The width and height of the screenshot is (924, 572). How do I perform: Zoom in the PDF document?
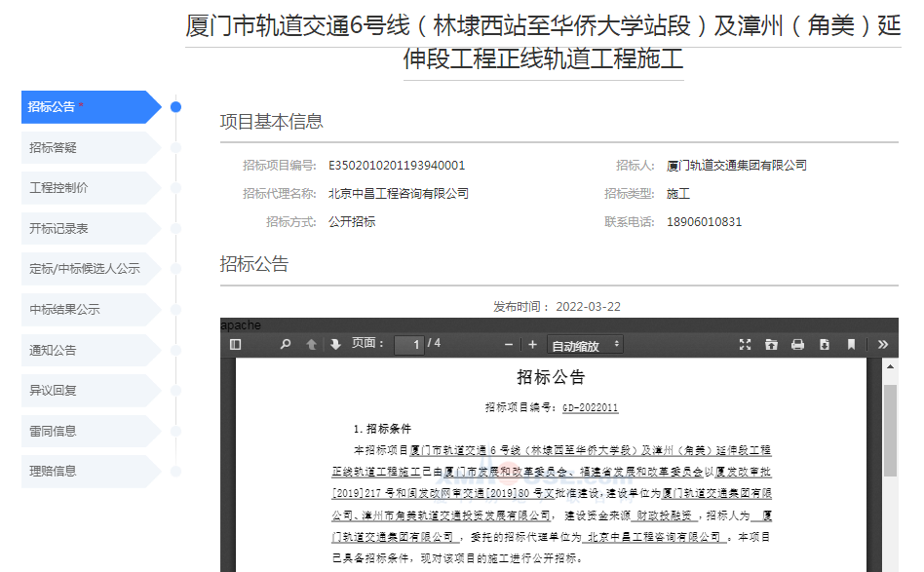532,344
